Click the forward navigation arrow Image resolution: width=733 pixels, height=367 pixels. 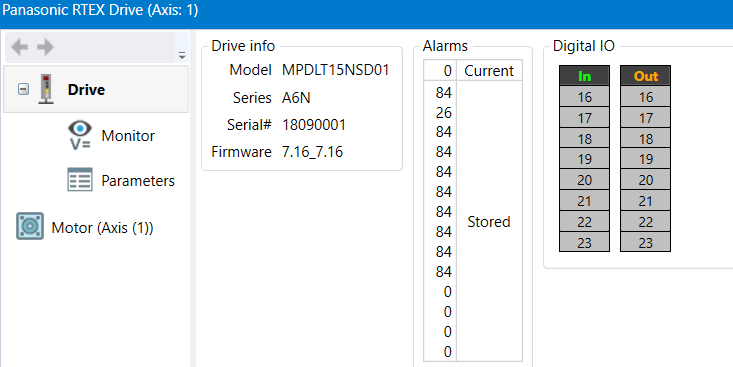(45, 47)
